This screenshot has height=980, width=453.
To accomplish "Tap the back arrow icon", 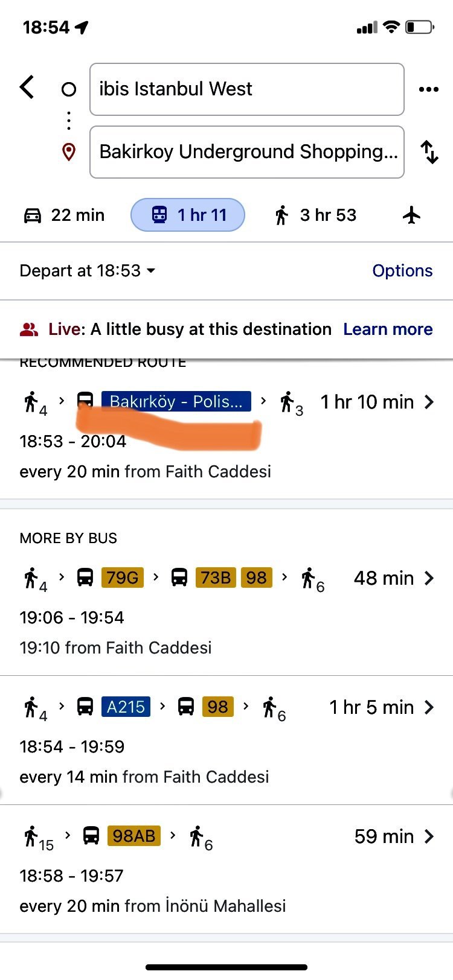I will 27,87.
